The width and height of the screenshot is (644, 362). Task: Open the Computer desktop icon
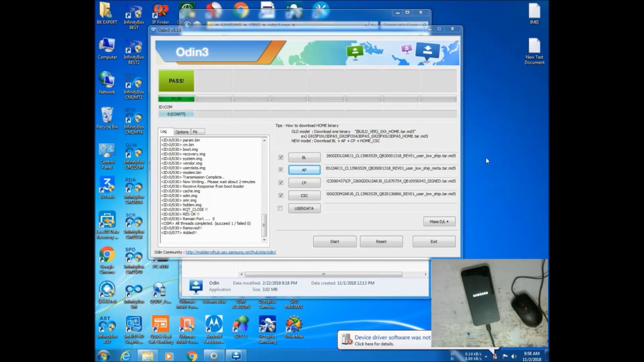107,49
